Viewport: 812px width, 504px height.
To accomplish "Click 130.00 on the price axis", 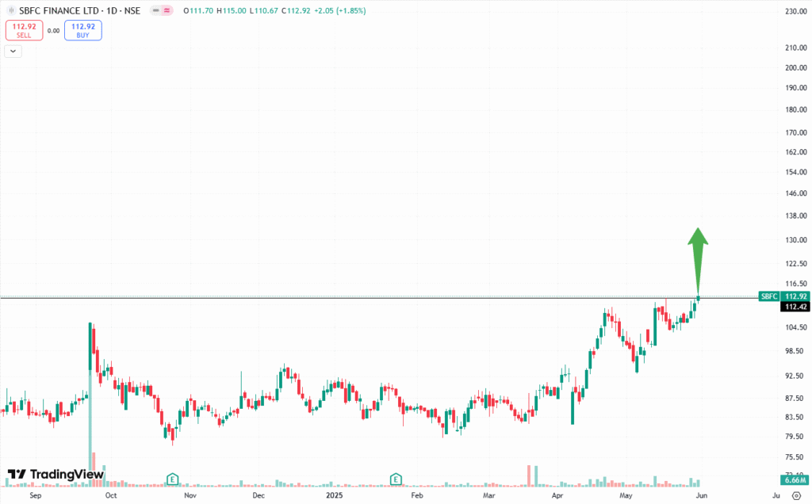I will point(796,240).
